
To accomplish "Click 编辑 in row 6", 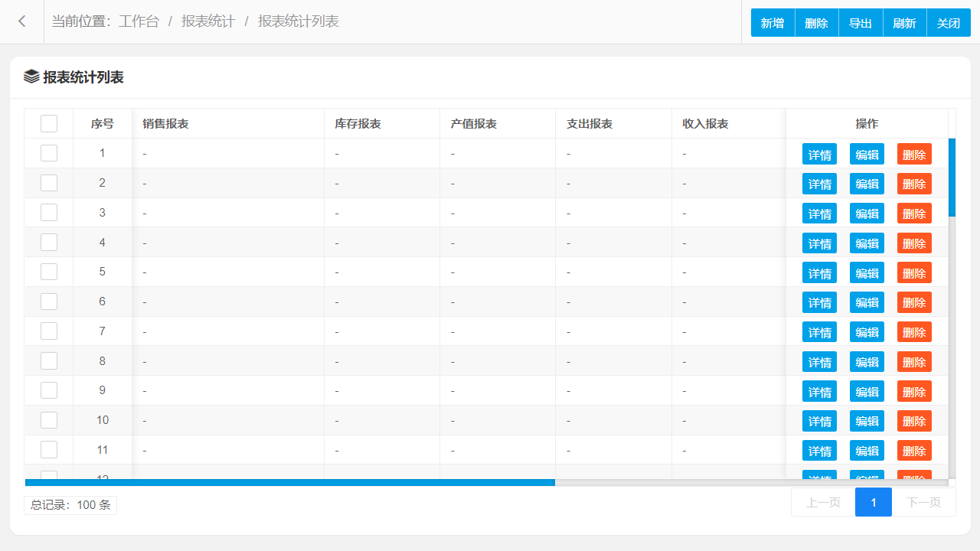I will tap(867, 302).
